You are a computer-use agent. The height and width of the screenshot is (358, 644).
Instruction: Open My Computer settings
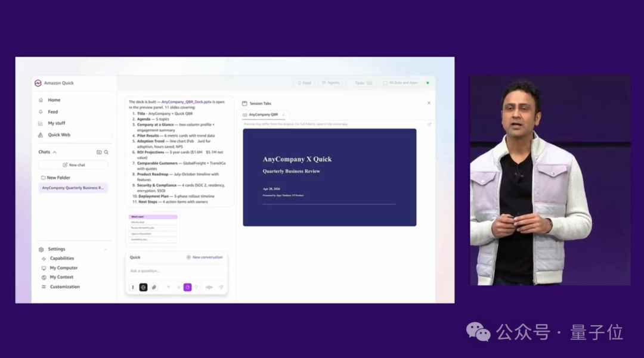tap(63, 268)
